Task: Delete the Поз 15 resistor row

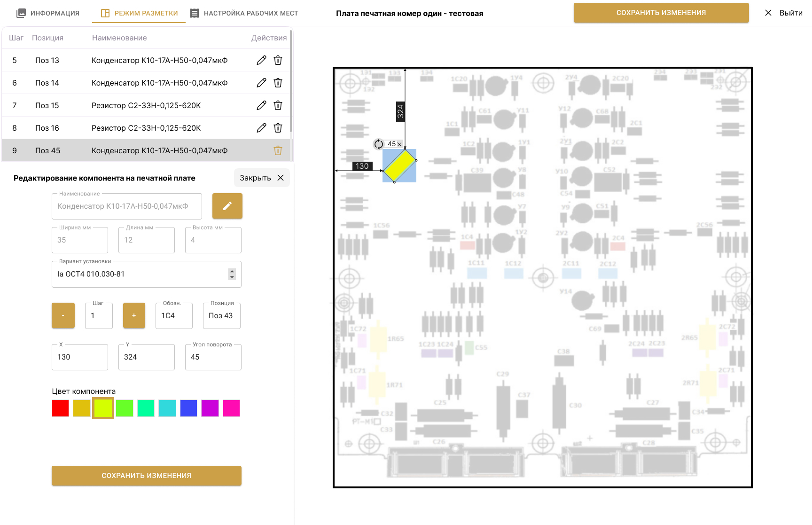Action: point(278,105)
